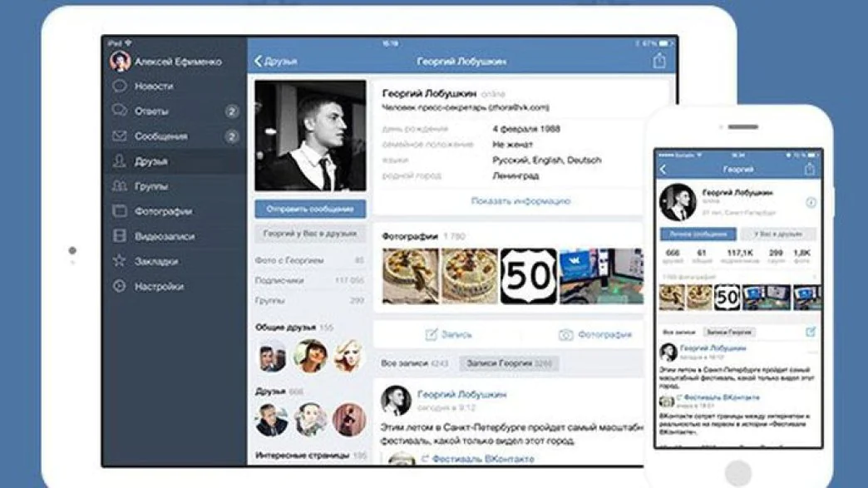This screenshot has width=868, height=488.
Task: Open first cake photo thumbnail on iPad
Action: 410,276
